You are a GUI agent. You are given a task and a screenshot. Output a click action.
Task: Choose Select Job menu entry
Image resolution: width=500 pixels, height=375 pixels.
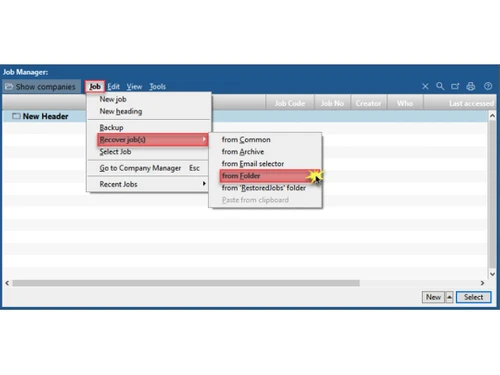tap(149, 152)
